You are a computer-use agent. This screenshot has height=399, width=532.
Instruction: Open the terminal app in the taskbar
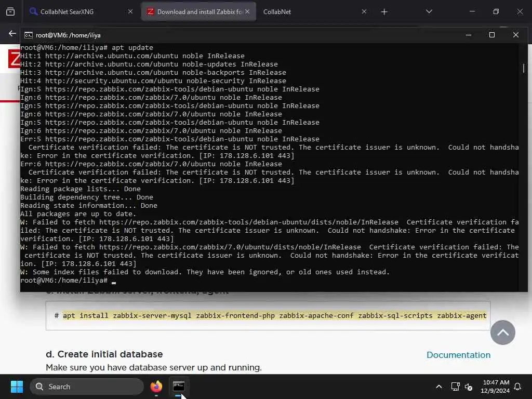[179, 387]
